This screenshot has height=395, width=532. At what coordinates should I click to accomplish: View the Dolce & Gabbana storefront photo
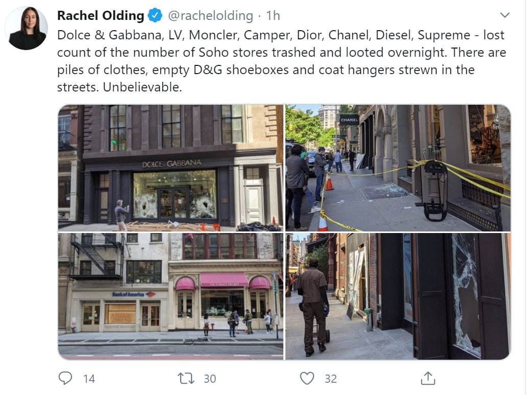click(x=171, y=168)
